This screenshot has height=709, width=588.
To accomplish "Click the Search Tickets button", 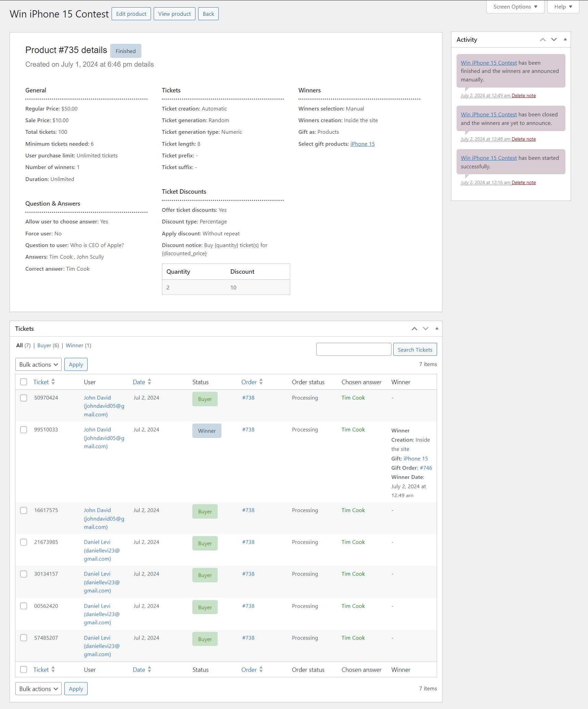I will (415, 350).
